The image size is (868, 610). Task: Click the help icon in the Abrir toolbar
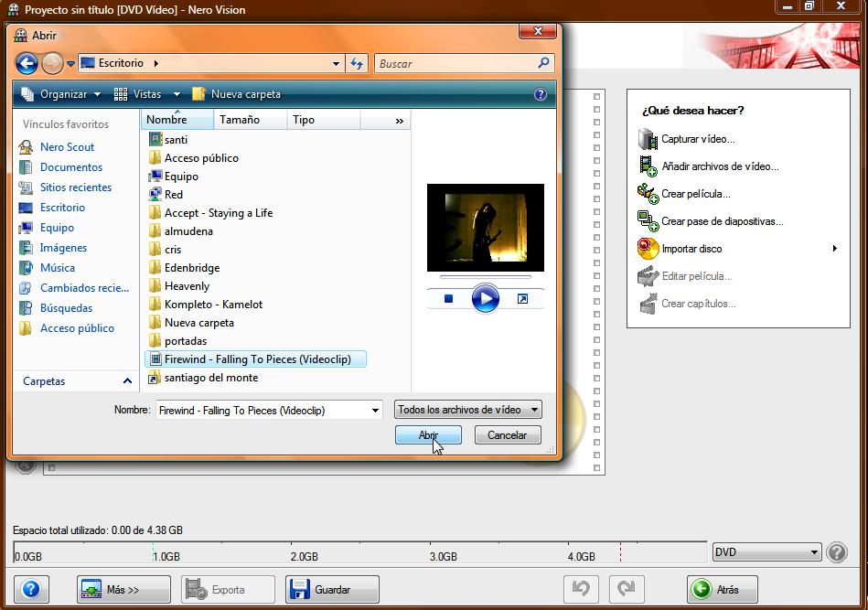point(541,94)
